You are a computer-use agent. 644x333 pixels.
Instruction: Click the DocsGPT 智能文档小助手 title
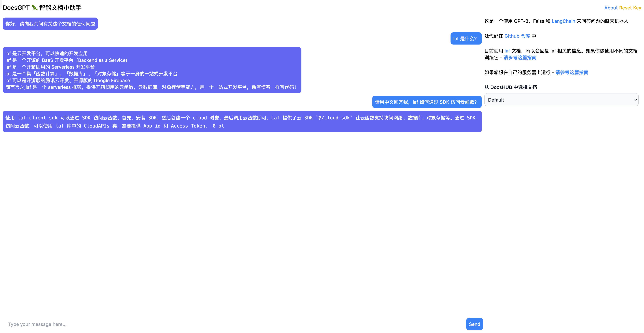coord(42,8)
